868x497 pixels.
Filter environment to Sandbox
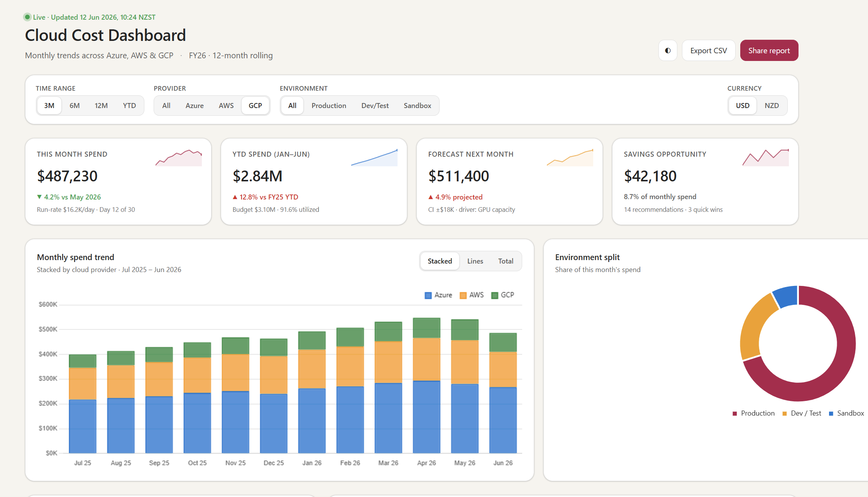tap(417, 106)
